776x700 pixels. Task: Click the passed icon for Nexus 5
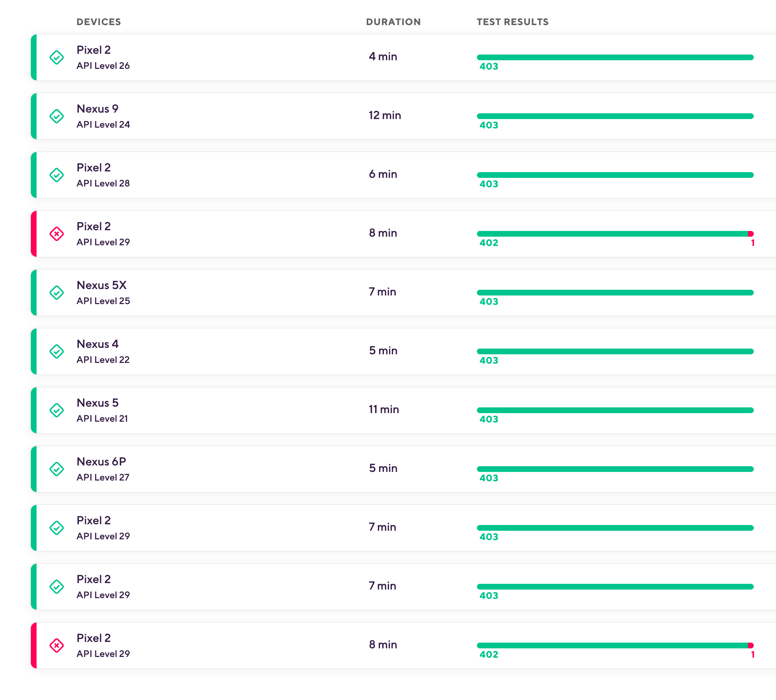[57, 410]
